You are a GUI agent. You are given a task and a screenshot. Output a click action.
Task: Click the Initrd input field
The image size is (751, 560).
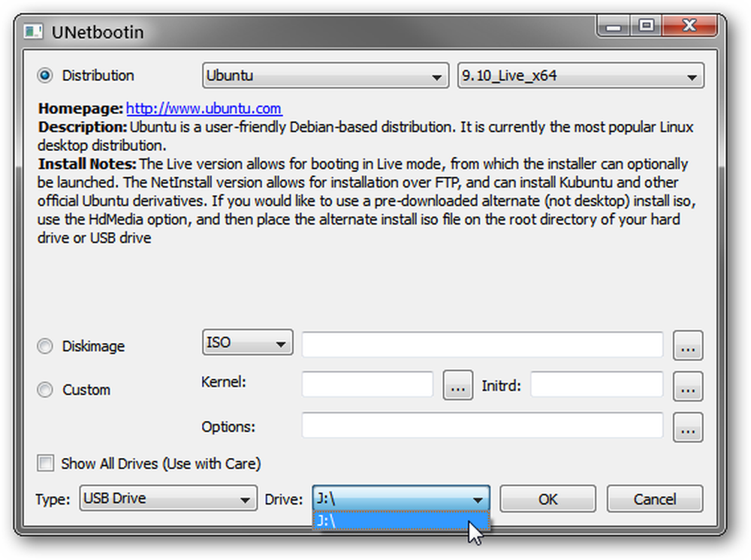tap(597, 384)
